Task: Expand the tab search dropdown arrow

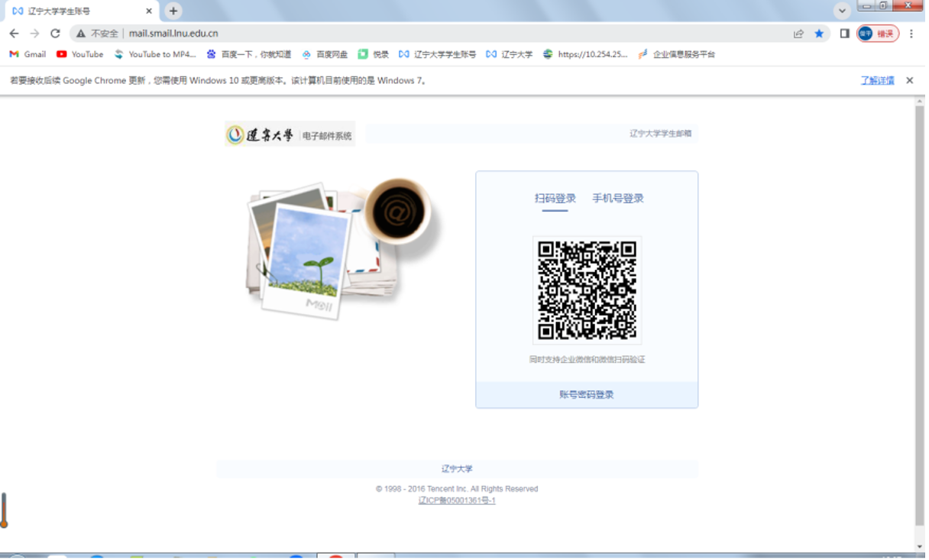Action: 842,11
